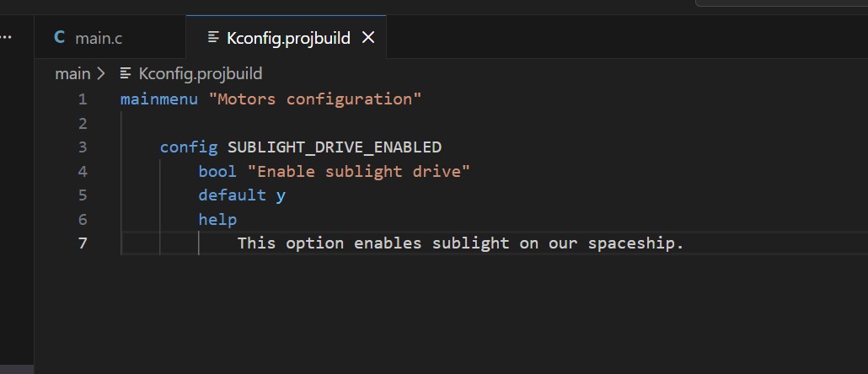The height and width of the screenshot is (374, 868).
Task: Click the file icon on Kconfig.projbuild tab
Action: 214,37
